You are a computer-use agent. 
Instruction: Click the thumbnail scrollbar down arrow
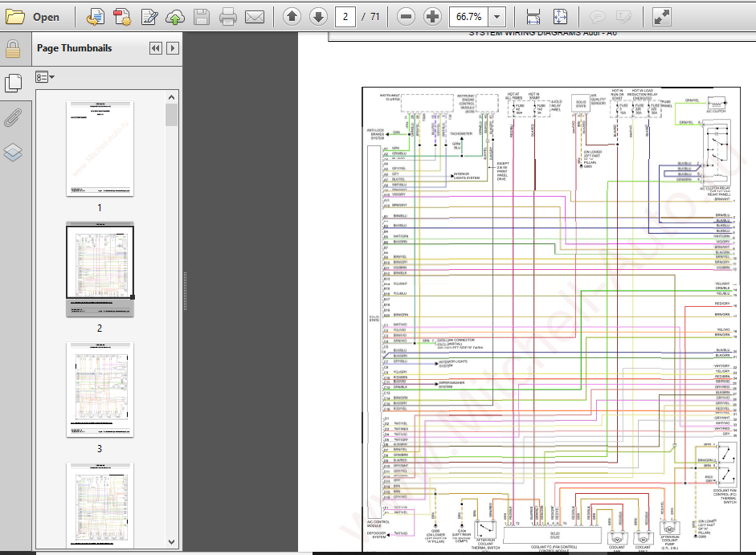171,542
